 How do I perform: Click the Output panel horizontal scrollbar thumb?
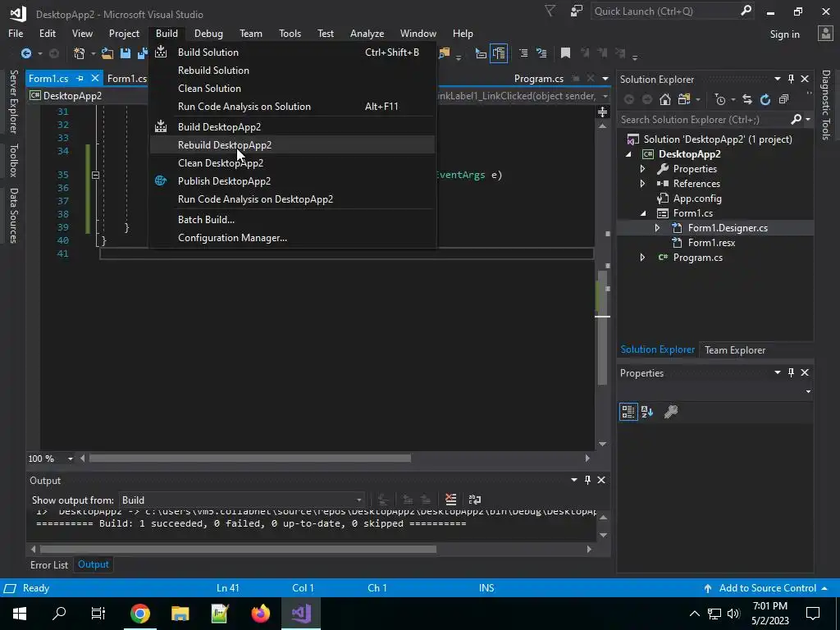pyautogui.click(x=238, y=549)
